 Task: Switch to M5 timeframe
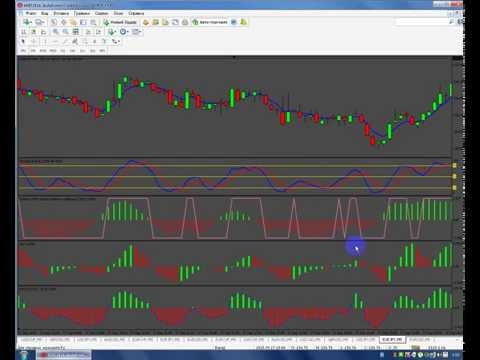(33, 51)
